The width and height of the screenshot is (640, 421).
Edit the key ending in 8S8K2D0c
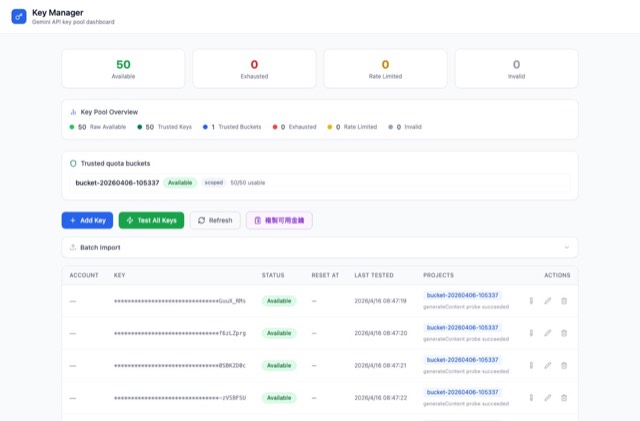tap(548, 365)
